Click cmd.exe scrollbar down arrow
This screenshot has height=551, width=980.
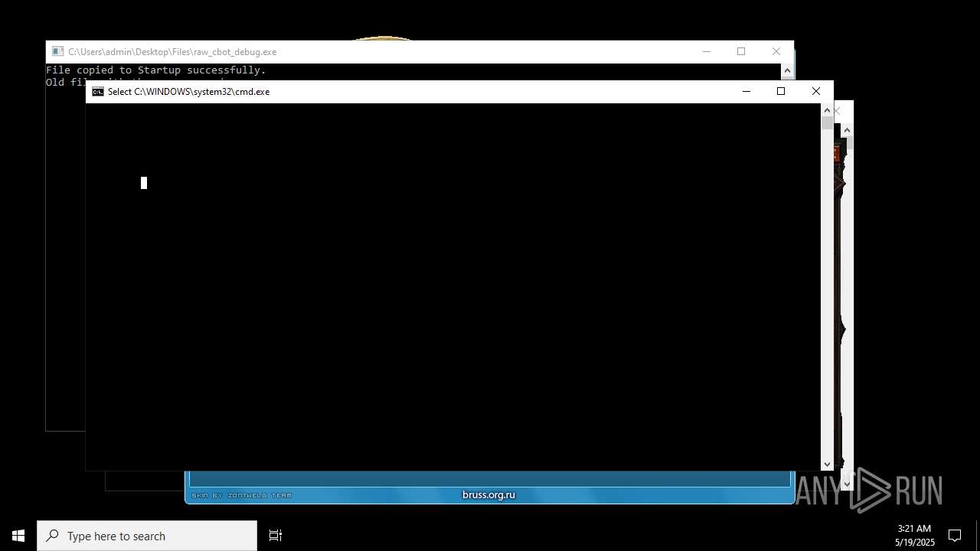tap(827, 464)
